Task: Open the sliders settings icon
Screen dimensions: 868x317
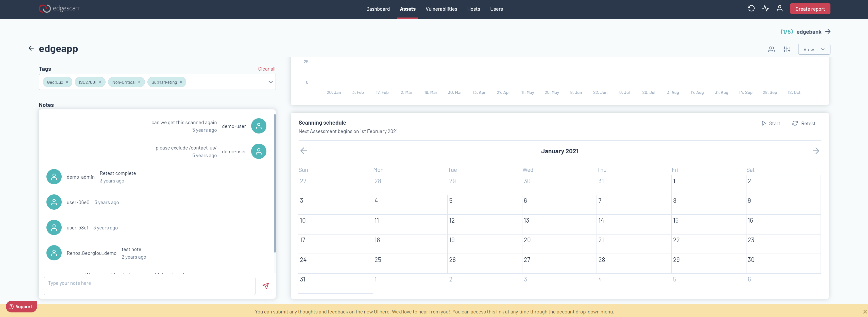Action: [787, 49]
